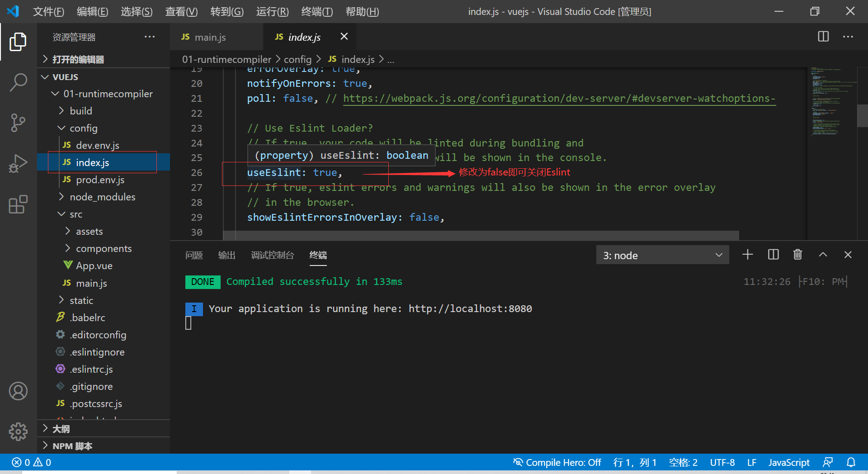
Task: Open the 帮助(H) menu
Action: [362, 11]
